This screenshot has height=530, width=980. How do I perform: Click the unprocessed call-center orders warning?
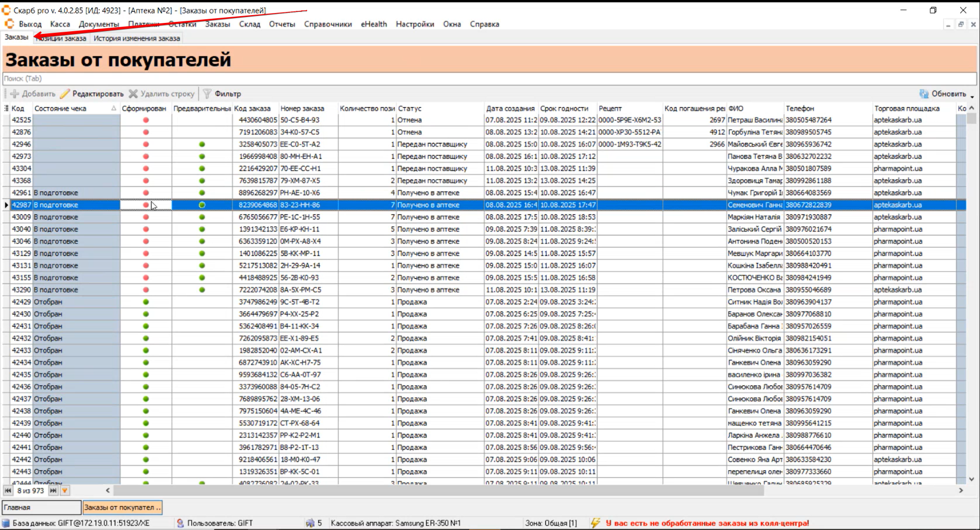pos(707,523)
